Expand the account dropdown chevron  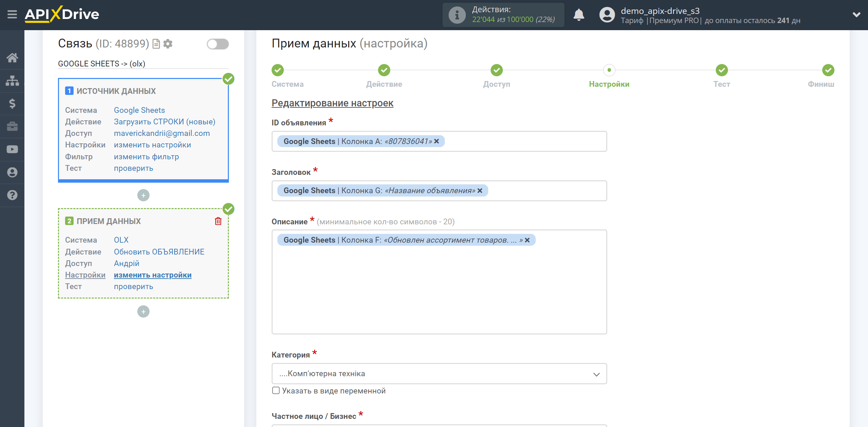856,15
